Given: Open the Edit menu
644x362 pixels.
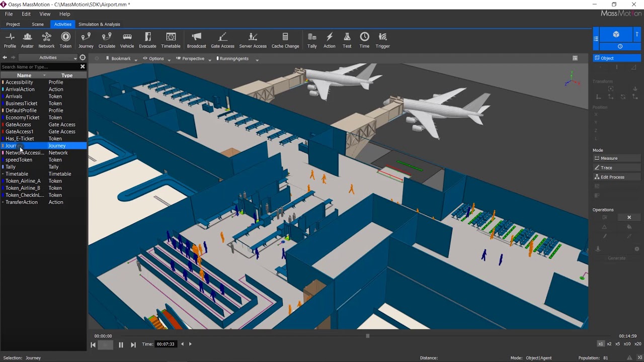Looking at the screenshot, I should [x=26, y=14].
